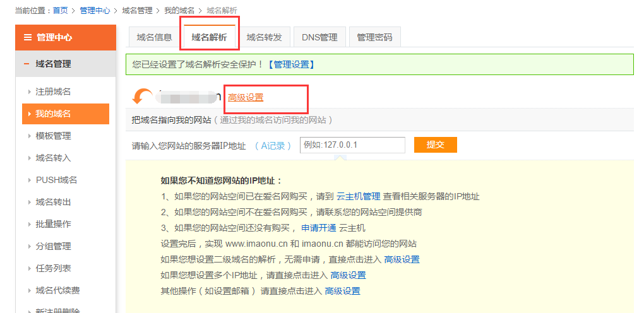Screen dimensions: 644x313
Task: Open 批量操作 in the sidebar
Action: pyautogui.click(x=53, y=224)
